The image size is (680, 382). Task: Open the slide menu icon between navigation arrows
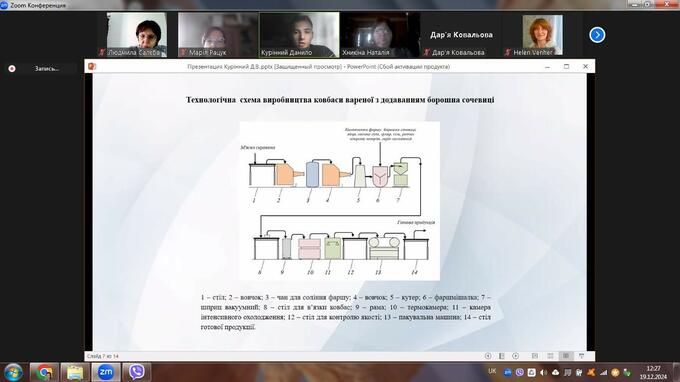pos(502,356)
